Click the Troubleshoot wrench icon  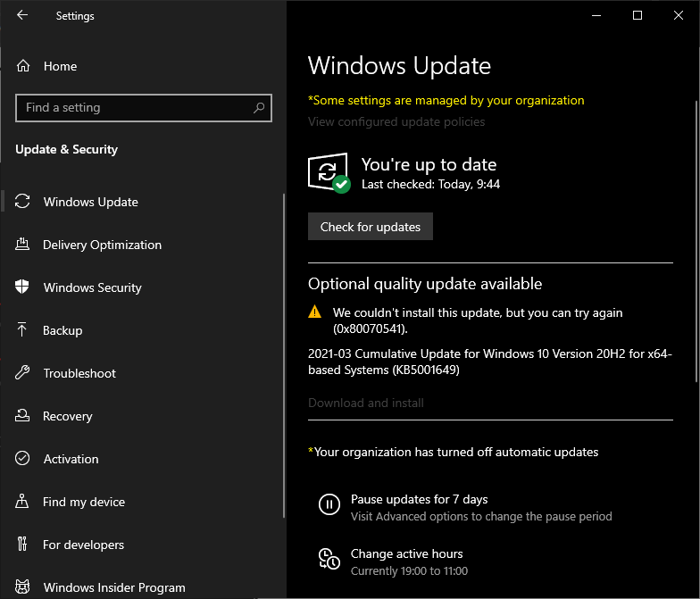click(x=23, y=373)
